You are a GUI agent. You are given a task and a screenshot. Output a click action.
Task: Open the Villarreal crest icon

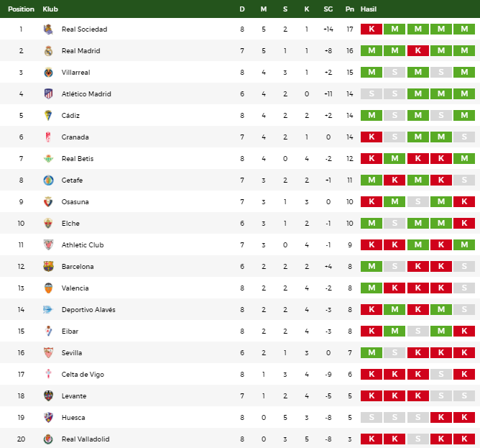[x=48, y=73]
